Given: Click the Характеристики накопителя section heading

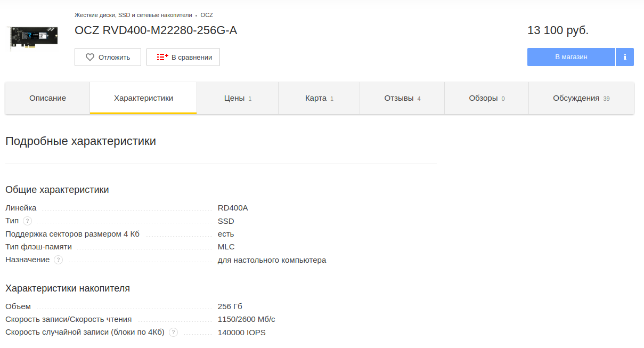Looking at the screenshot, I should click(x=68, y=288).
